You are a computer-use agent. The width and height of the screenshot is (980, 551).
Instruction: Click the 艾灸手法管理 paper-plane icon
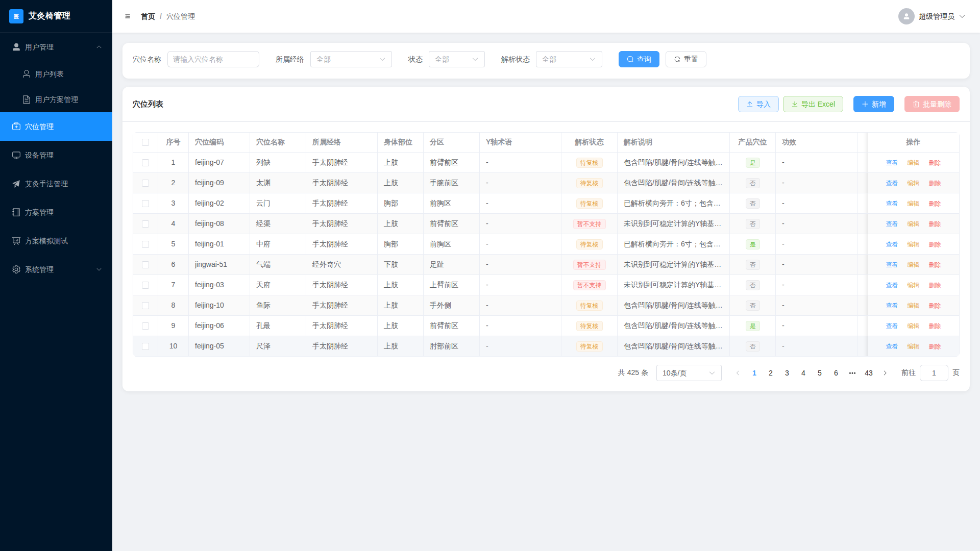[x=16, y=184]
